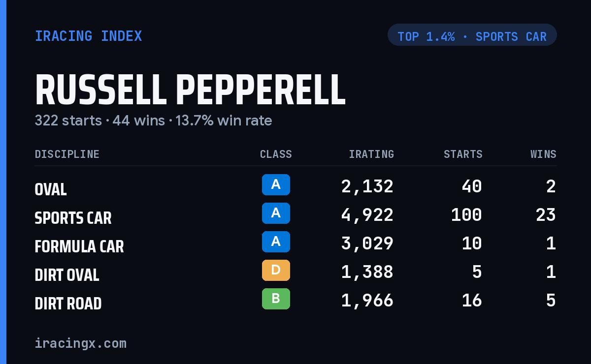This screenshot has width=591, height=364.
Task: Sort by the CLASS column header
Action: 276,154
